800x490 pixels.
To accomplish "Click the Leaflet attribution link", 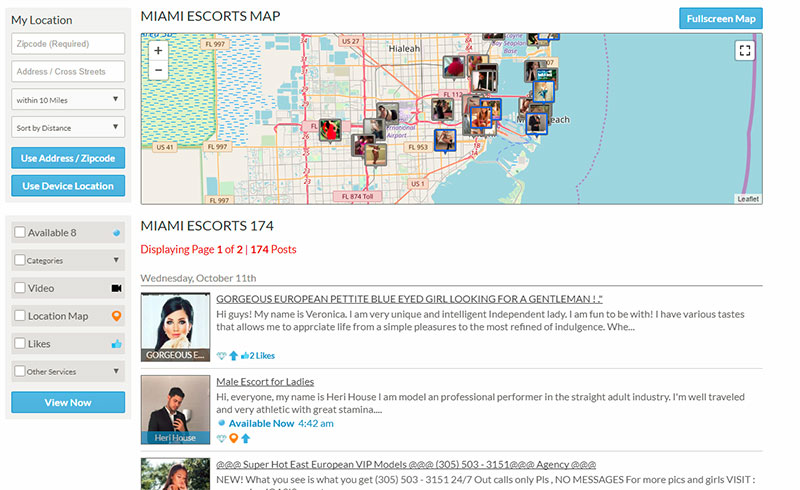I will point(748,199).
